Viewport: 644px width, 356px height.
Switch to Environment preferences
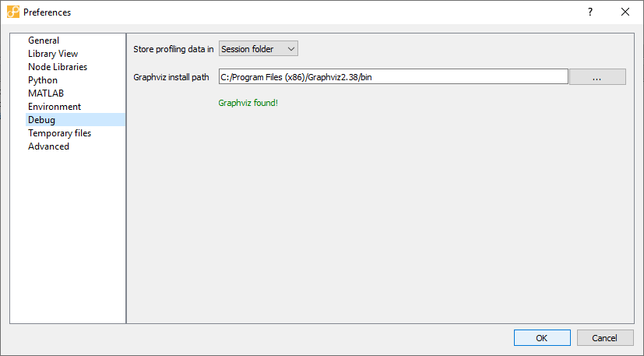pos(55,107)
